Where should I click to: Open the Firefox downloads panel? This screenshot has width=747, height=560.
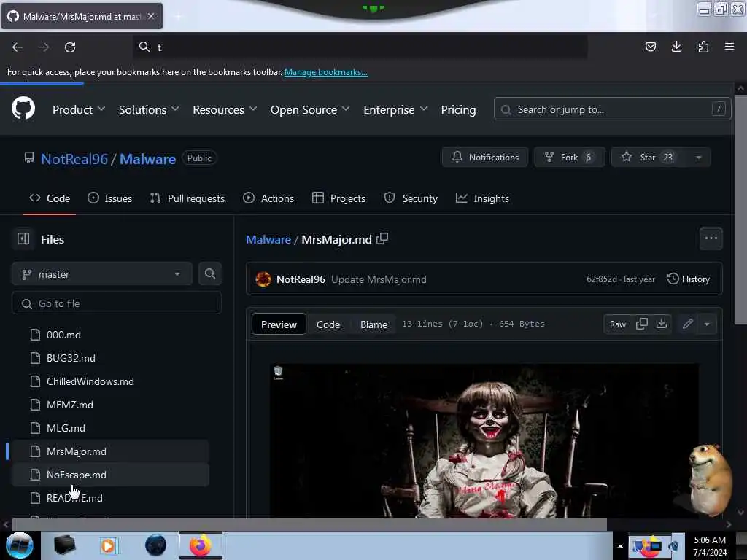676,47
